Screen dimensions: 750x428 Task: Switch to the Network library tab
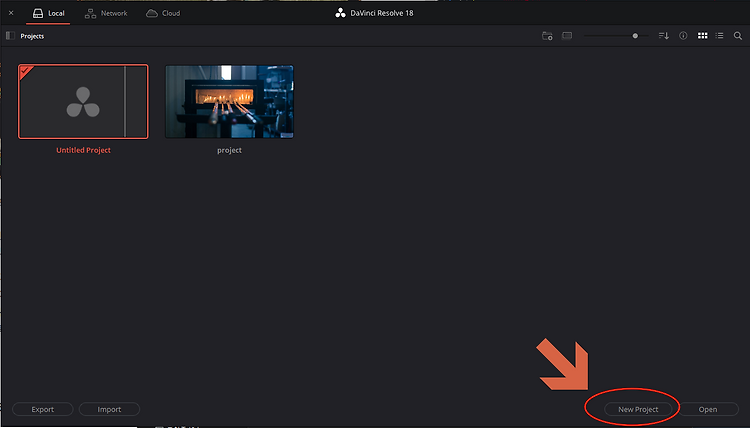click(x=106, y=13)
